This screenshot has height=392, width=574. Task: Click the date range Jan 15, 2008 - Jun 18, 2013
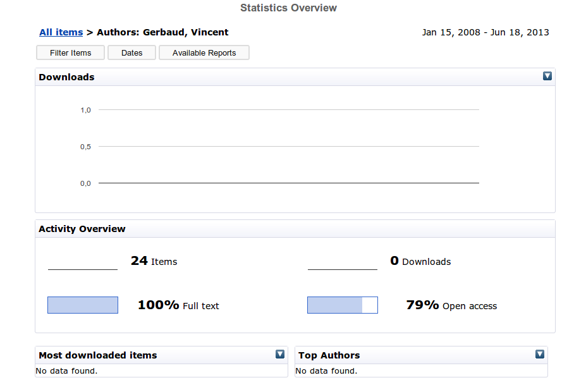pyautogui.click(x=485, y=33)
